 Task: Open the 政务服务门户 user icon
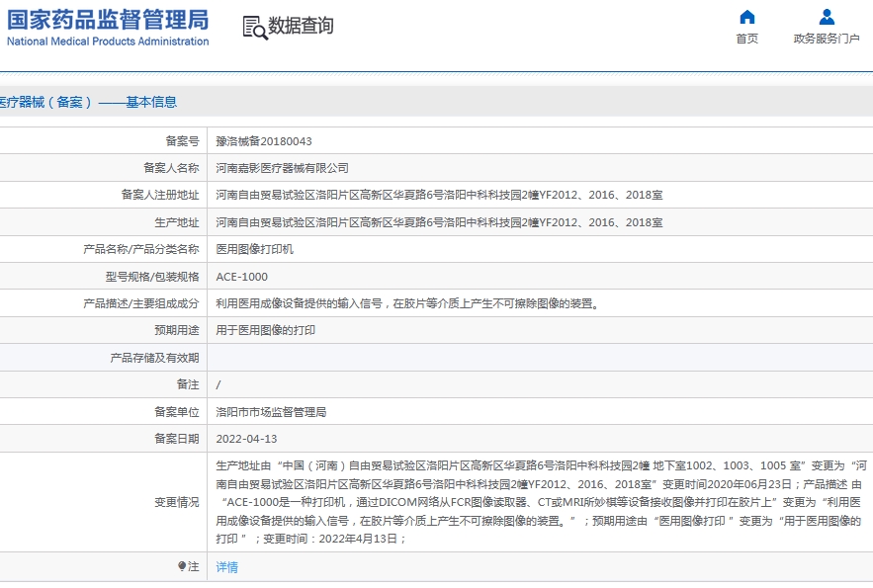(827, 17)
